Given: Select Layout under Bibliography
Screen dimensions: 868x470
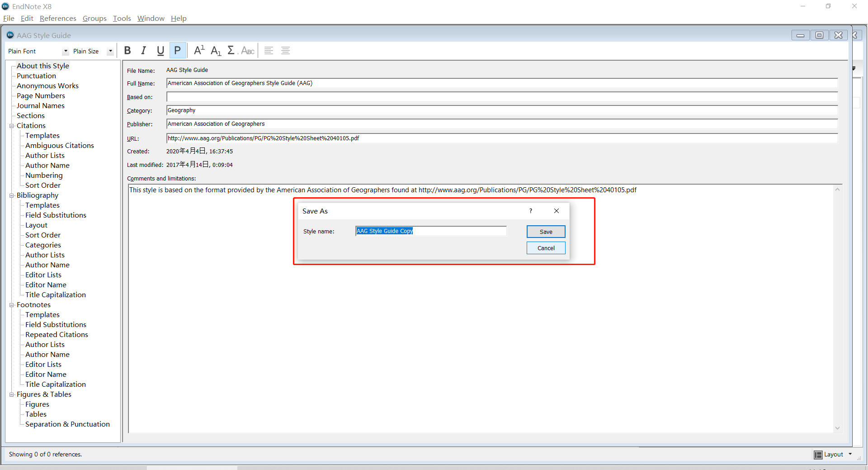Looking at the screenshot, I should pyautogui.click(x=36, y=225).
